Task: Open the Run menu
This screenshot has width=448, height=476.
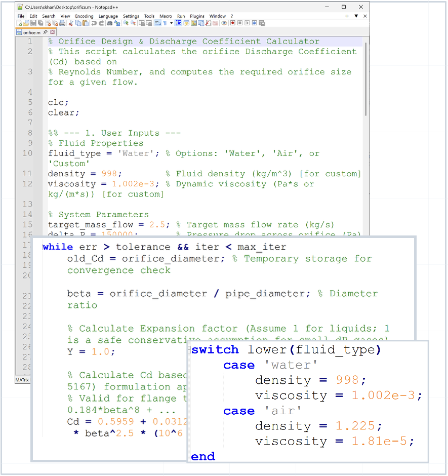Action: (x=181, y=16)
